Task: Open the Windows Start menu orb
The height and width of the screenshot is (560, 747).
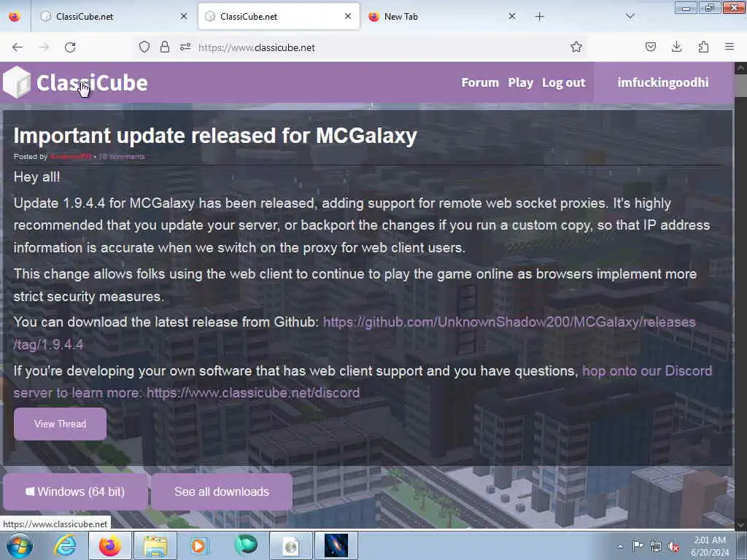Action: tap(20, 545)
